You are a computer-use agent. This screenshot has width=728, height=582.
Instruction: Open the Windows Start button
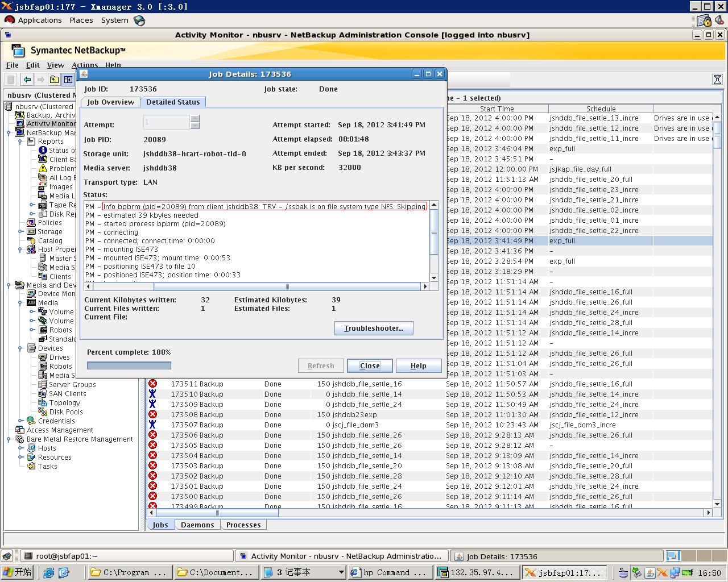click(17, 572)
